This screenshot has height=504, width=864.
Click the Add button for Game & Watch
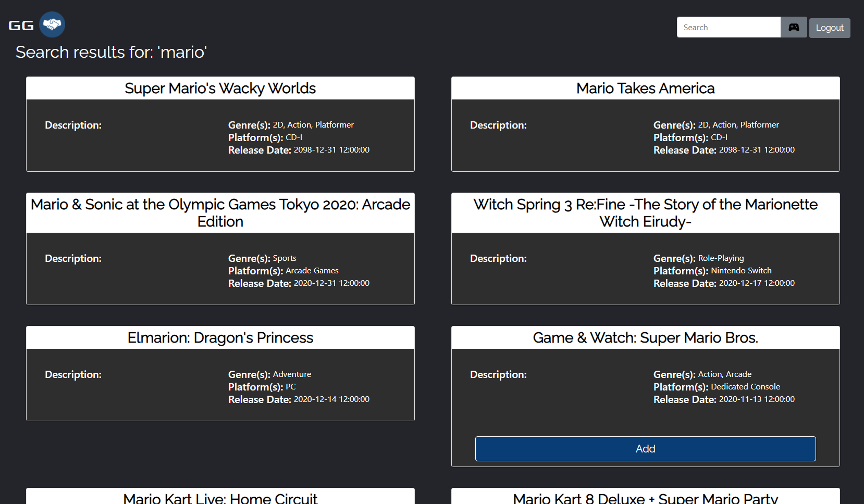(645, 449)
